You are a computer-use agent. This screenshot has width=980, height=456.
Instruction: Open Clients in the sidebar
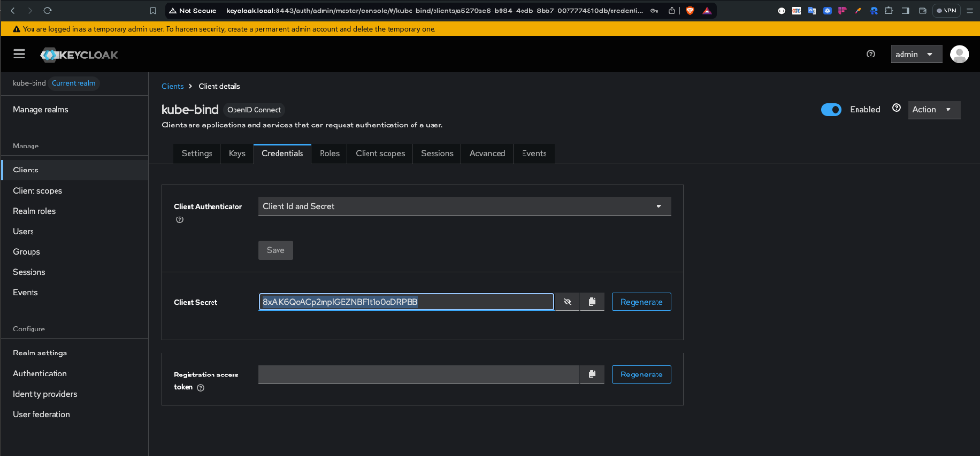coord(75,170)
